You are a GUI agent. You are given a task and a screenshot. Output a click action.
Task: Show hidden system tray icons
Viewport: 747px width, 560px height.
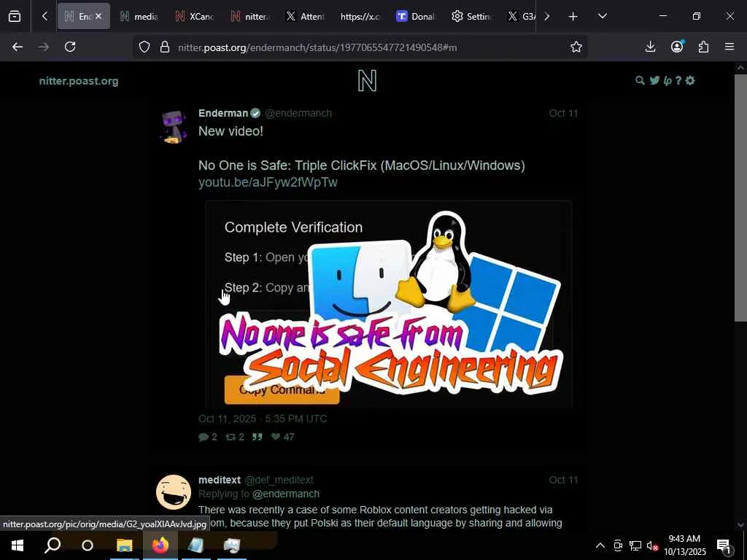coord(600,545)
